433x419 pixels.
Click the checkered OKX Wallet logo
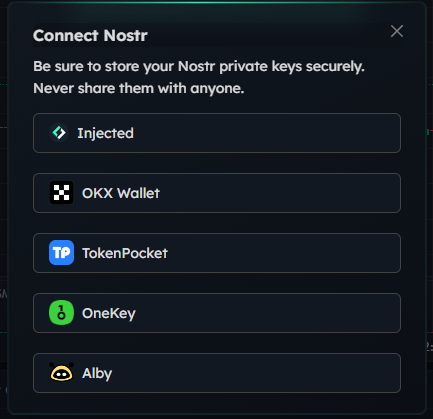[x=61, y=193]
